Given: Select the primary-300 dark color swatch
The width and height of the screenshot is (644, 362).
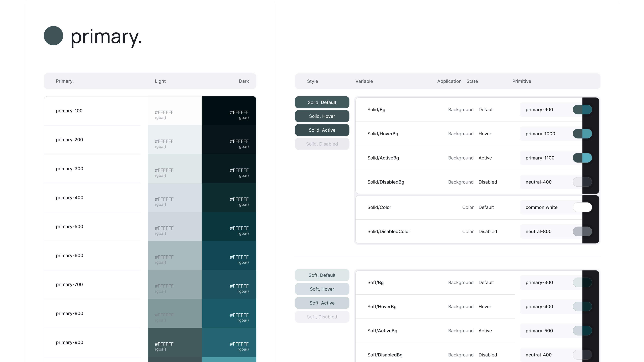Looking at the screenshot, I should (229, 169).
